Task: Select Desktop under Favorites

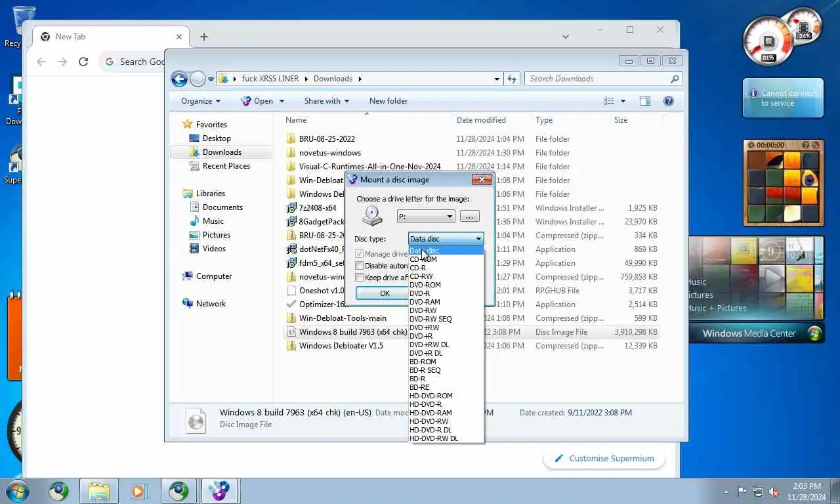Action: [x=217, y=138]
